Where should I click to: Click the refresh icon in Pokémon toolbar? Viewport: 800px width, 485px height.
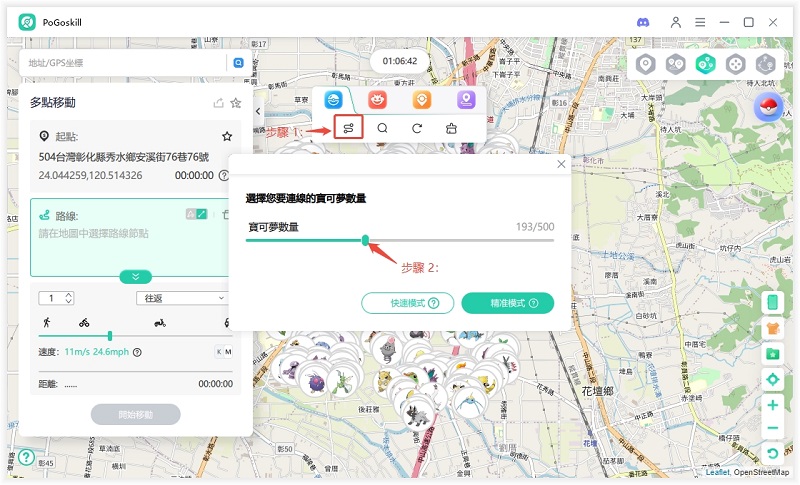[417, 128]
